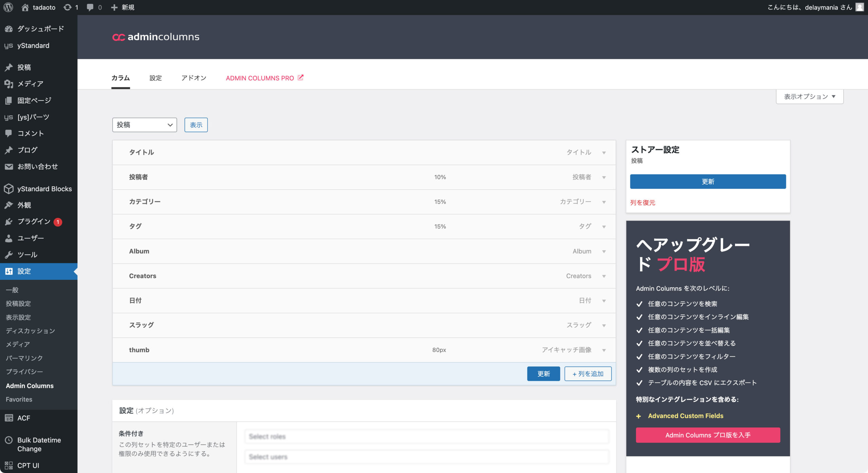The height and width of the screenshot is (473, 868).
Task: Open the ツール wrench icon menu
Action: (x=9, y=254)
